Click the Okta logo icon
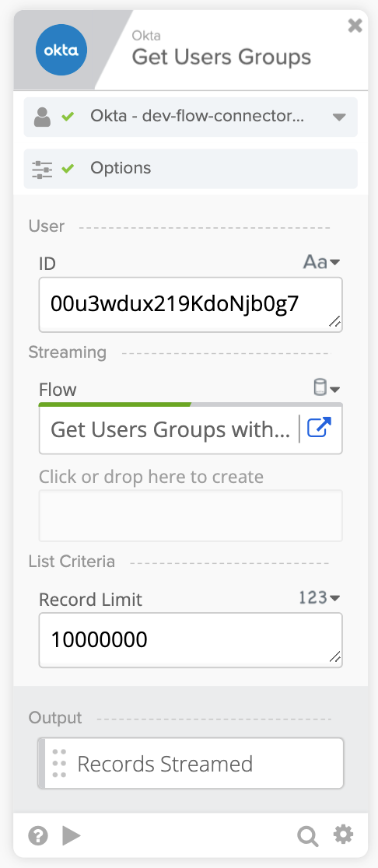 [x=61, y=51]
